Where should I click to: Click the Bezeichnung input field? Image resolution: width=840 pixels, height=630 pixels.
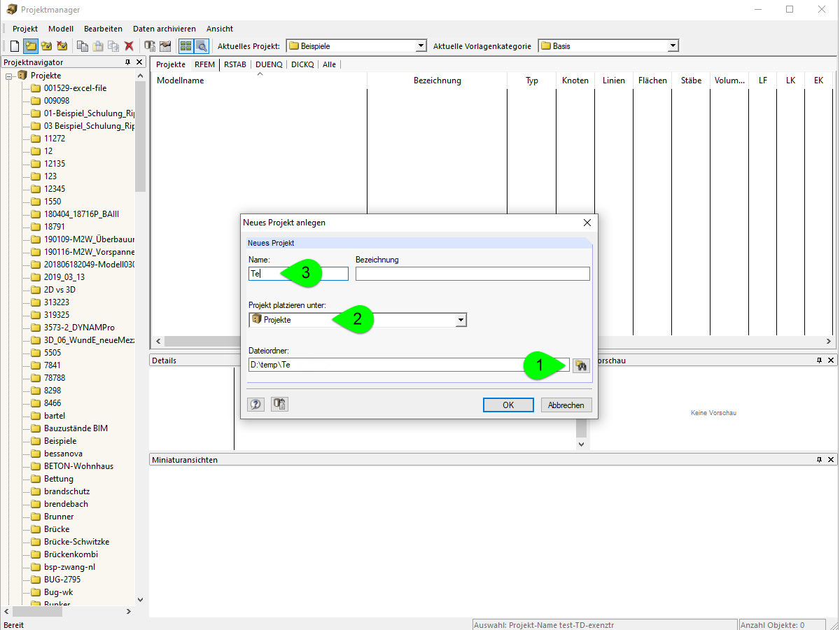click(x=472, y=273)
